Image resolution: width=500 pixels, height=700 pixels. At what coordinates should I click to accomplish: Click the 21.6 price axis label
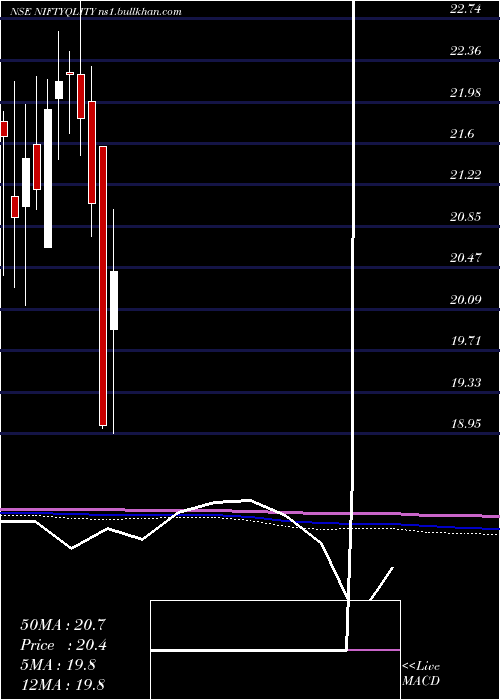462,133
